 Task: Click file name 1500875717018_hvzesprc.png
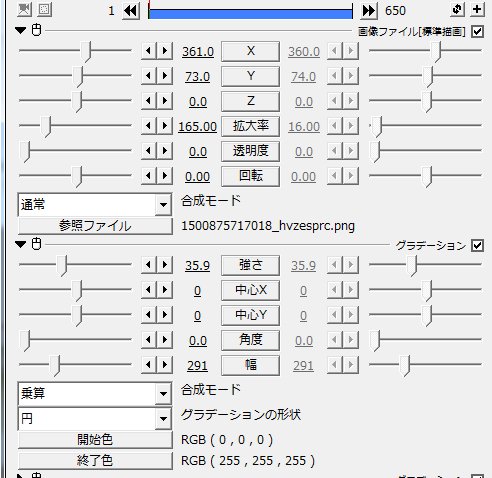point(268,226)
